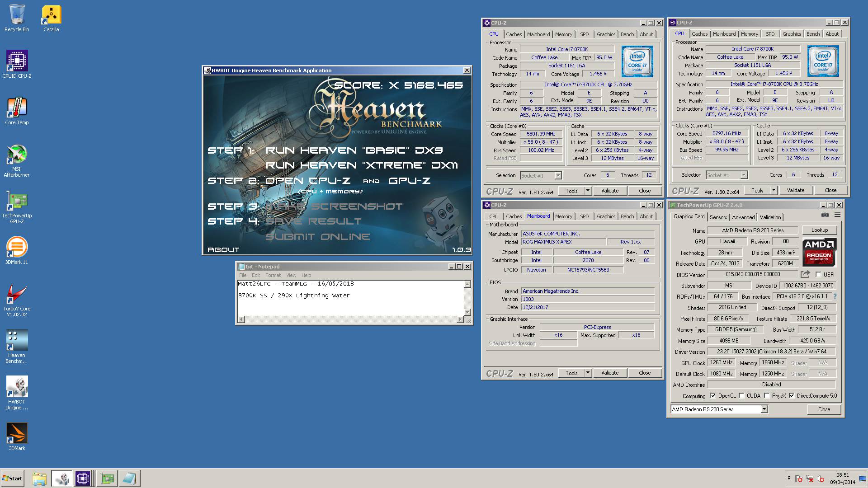Click the Show desktop button
This screenshot has width=868, height=488.
click(x=863, y=479)
